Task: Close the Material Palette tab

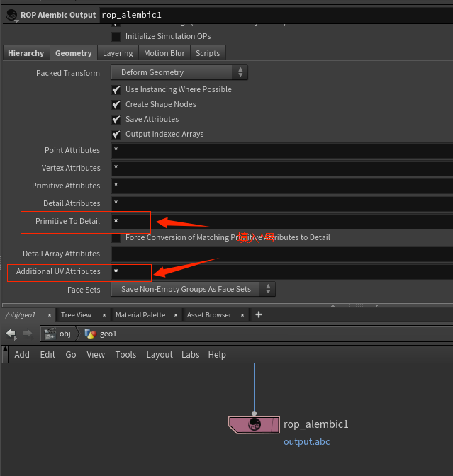Action: (x=177, y=315)
